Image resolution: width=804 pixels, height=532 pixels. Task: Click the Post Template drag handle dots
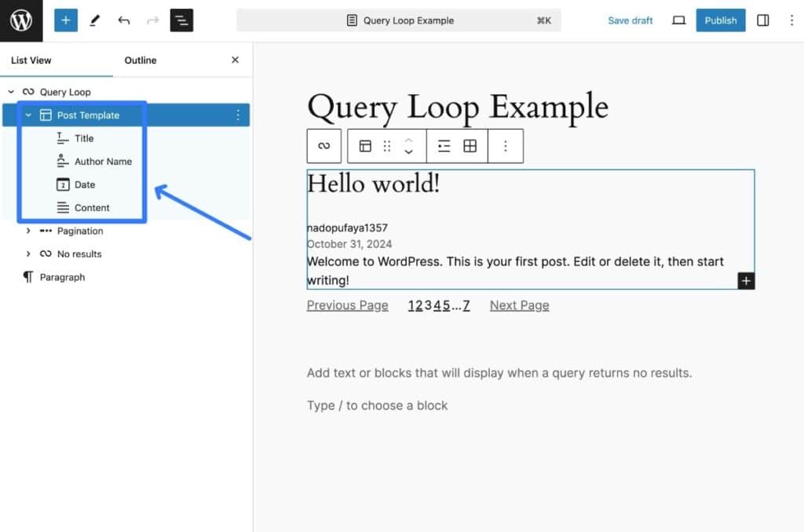(388, 146)
